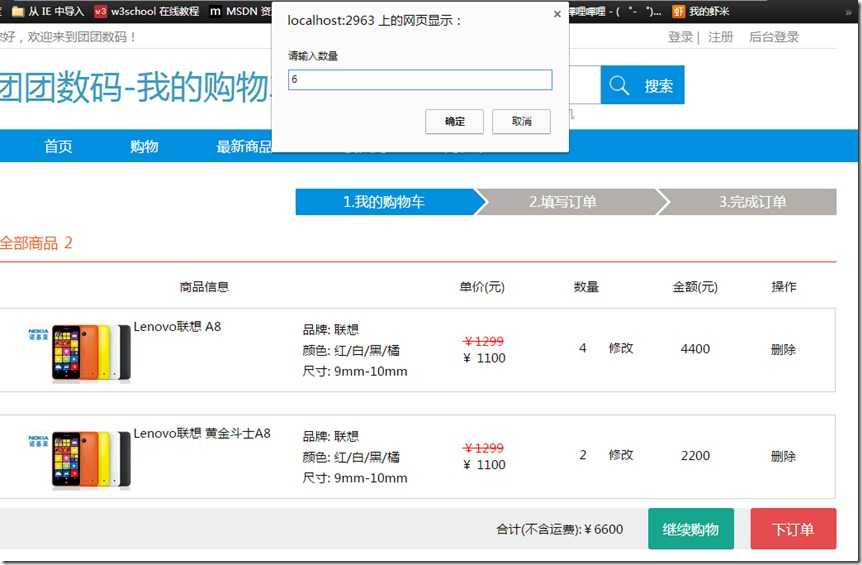Select step 1.我的购物车
The width and height of the screenshot is (862, 565).
(385, 202)
